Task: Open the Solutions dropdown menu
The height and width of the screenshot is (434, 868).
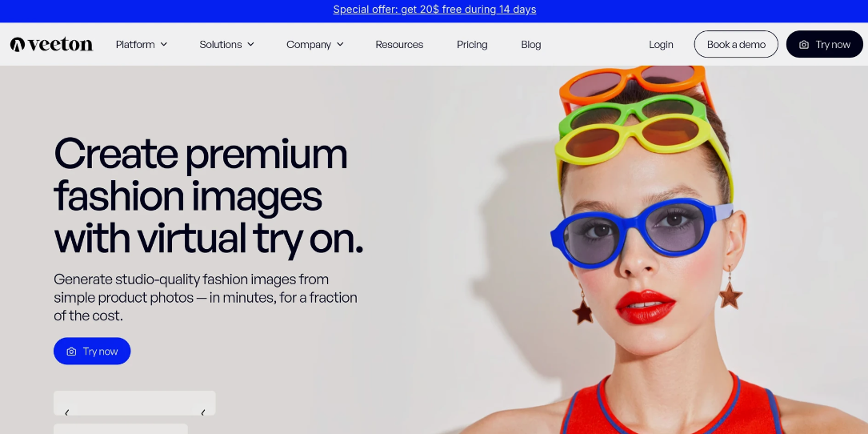Action: (226, 45)
